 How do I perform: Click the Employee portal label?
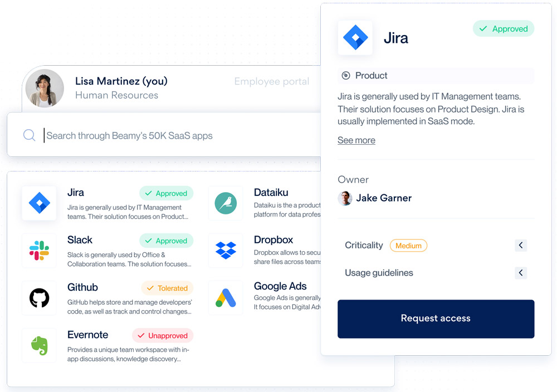(x=272, y=82)
